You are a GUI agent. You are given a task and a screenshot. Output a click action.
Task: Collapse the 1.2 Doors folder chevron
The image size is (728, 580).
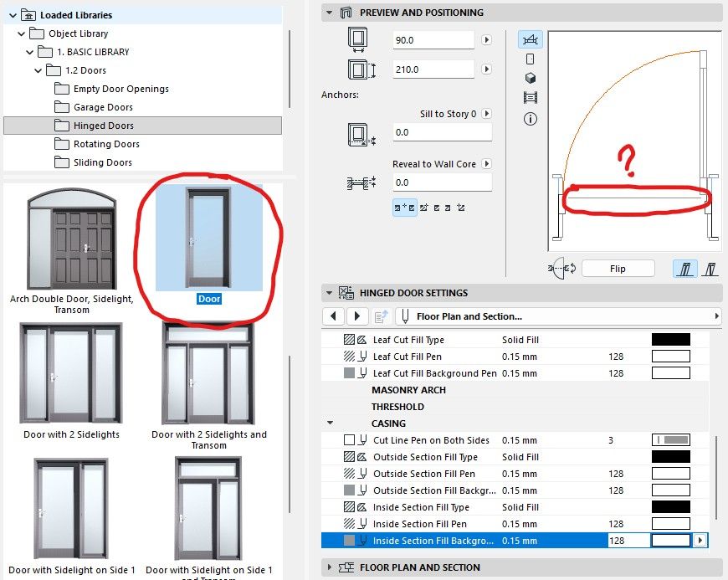point(38,70)
